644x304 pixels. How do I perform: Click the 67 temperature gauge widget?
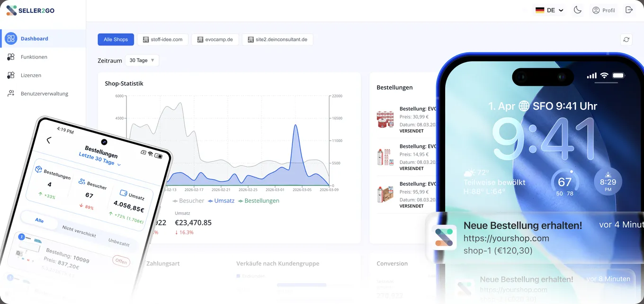coord(564,182)
